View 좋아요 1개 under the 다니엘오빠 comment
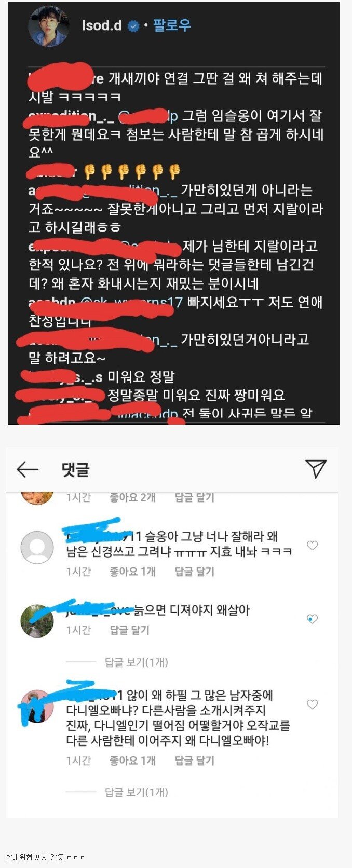The width and height of the screenshot is (352, 868). 132,761
